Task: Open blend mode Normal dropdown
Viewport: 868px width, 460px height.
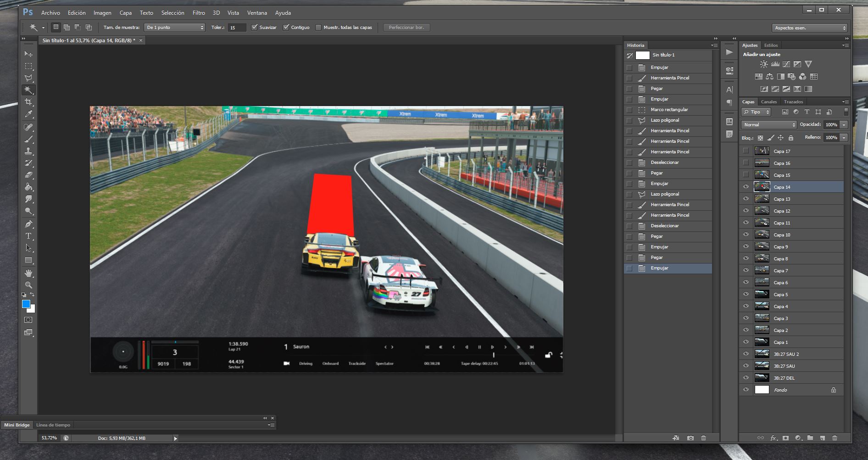Action: click(x=769, y=125)
